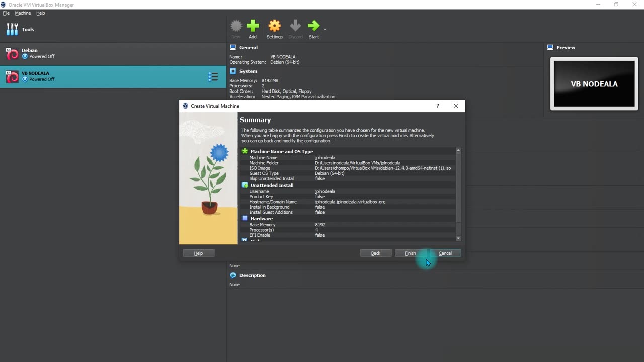Click the New machine toolbar icon

click(236, 26)
